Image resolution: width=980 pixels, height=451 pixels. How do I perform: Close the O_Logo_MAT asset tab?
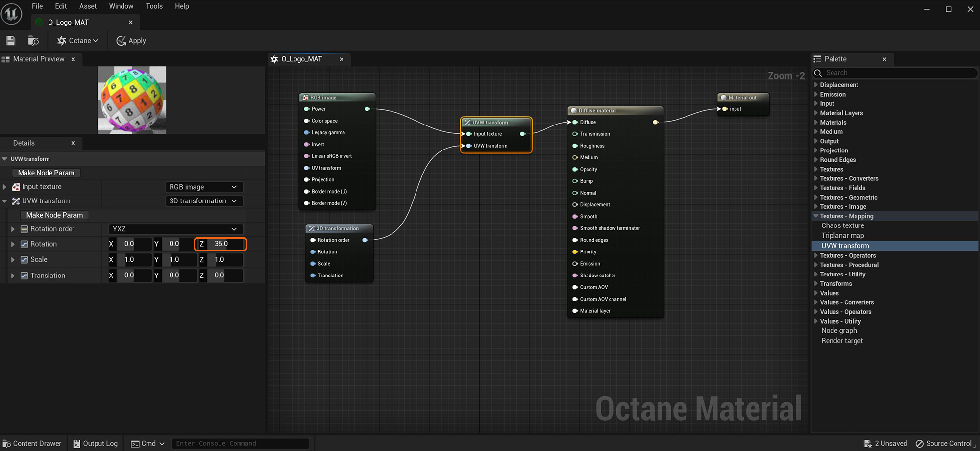pyautogui.click(x=131, y=22)
